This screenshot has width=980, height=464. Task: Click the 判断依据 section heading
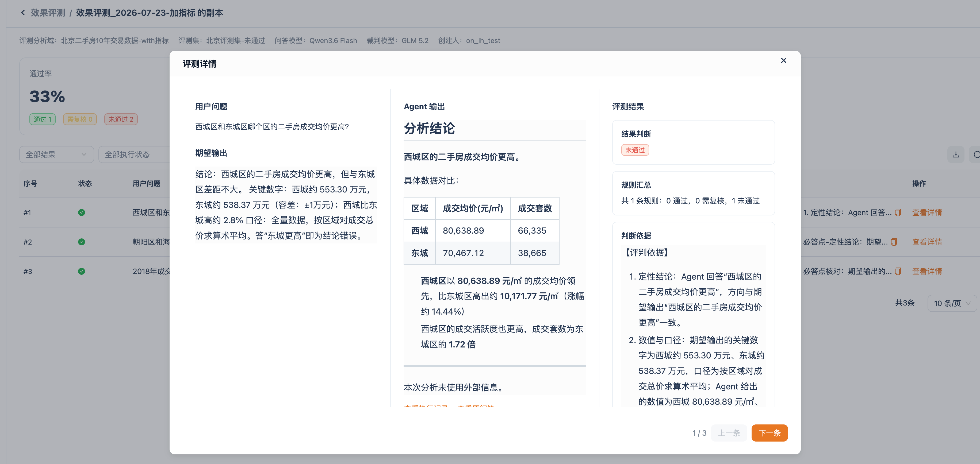point(636,236)
